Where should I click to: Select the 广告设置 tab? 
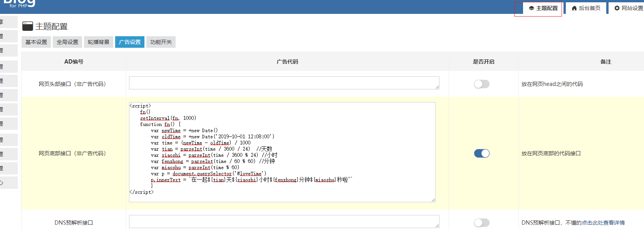point(130,42)
